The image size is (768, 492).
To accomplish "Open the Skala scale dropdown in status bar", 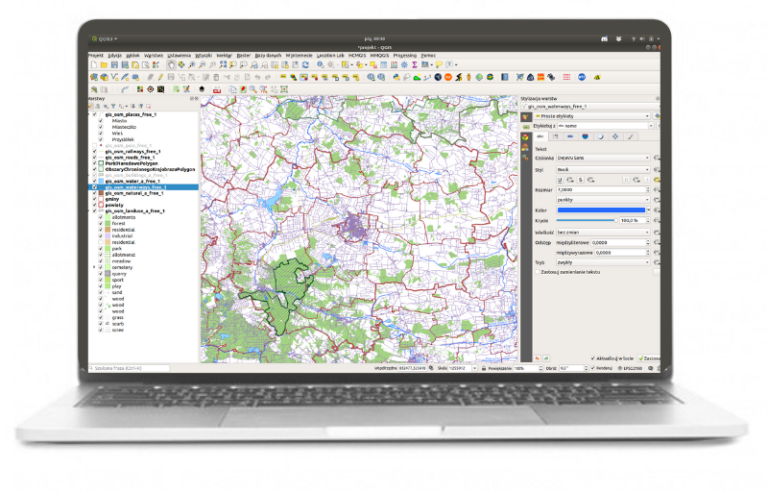I will (x=474, y=368).
